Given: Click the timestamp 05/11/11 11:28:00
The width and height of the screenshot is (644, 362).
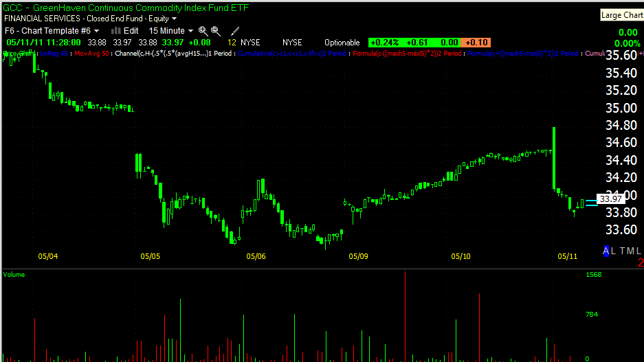Looking at the screenshot, I should tap(43, 43).
